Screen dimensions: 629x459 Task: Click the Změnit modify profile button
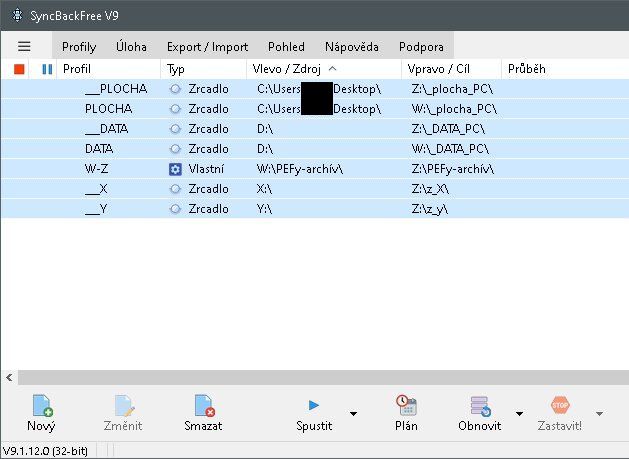pos(123,413)
